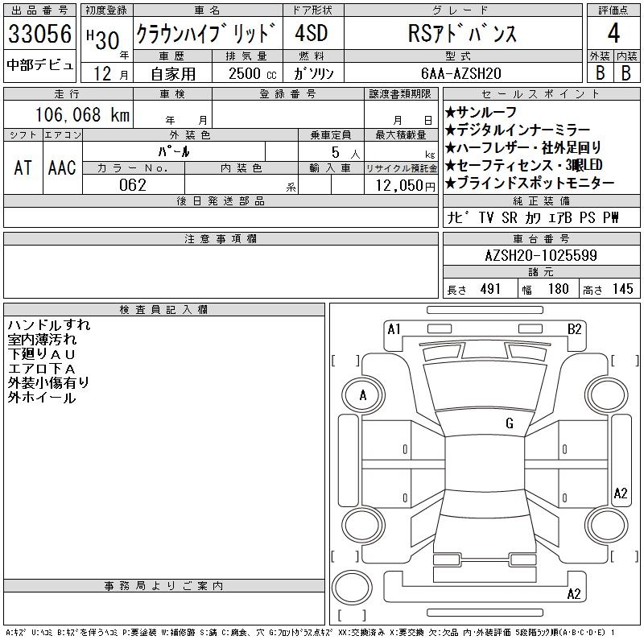Viewport: 644px width, 644px height.
Task: Click the ★デジタルインナーミラー sales point
Action: [518, 130]
